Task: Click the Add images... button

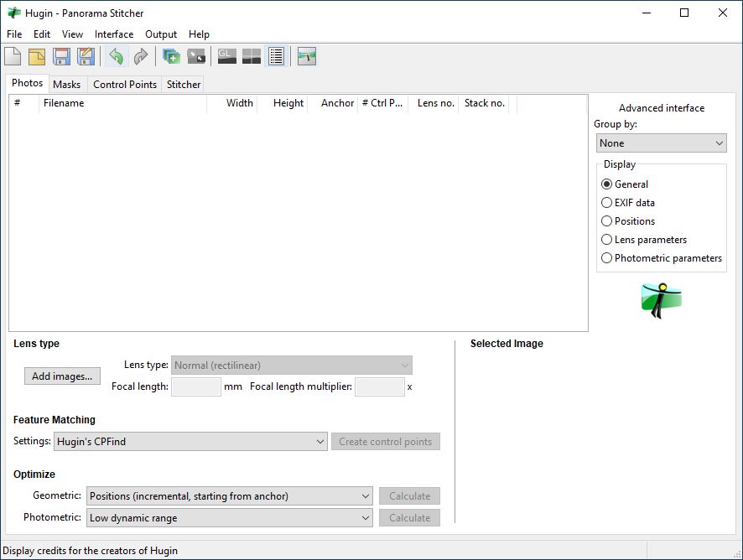Action: coord(62,376)
